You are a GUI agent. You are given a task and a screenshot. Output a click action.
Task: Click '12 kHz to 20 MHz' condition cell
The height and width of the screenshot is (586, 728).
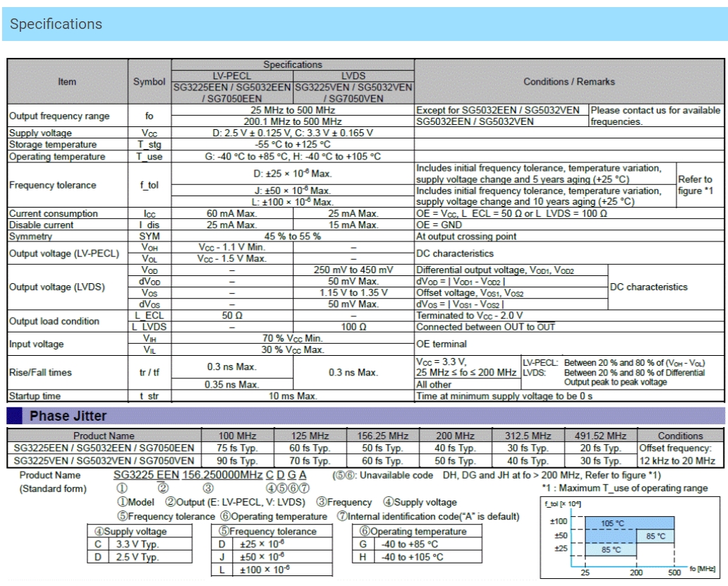(677, 460)
